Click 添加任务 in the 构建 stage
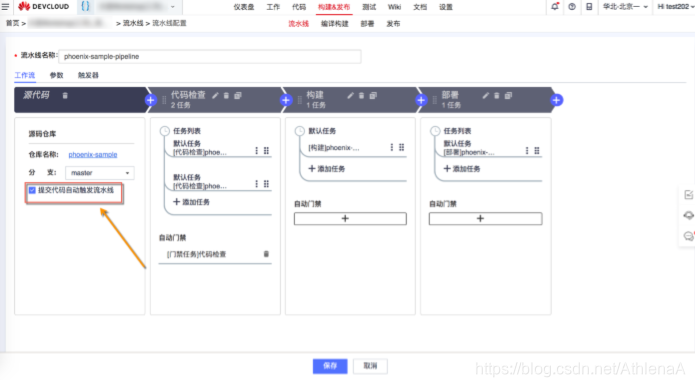This screenshot has height=387, width=695. coord(327,169)
